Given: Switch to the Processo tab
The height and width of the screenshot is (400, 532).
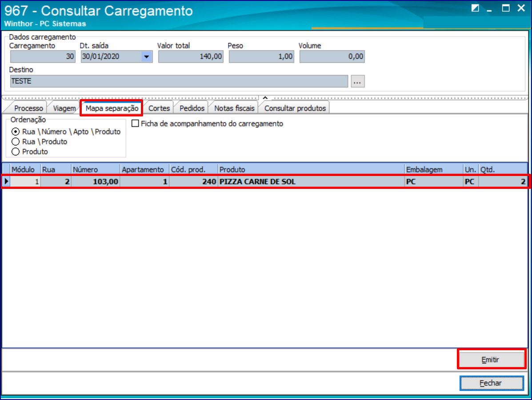Looking at the screenshot, I should (28, 108).
